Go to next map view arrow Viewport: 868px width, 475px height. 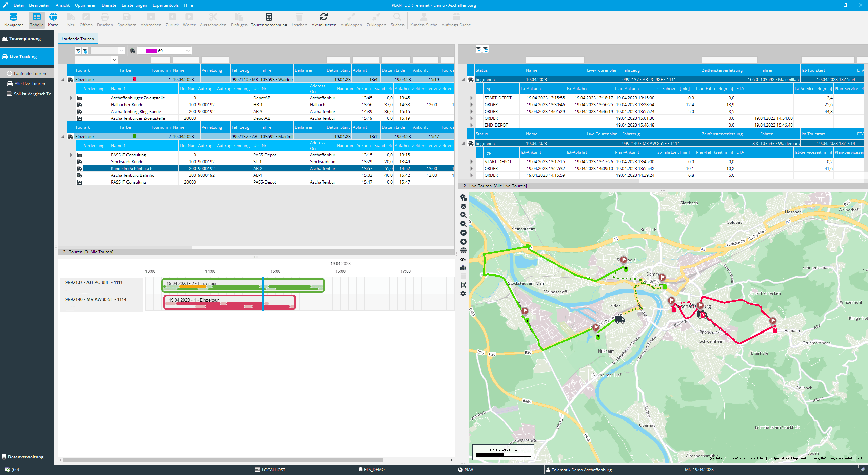(x=463, y=242)
